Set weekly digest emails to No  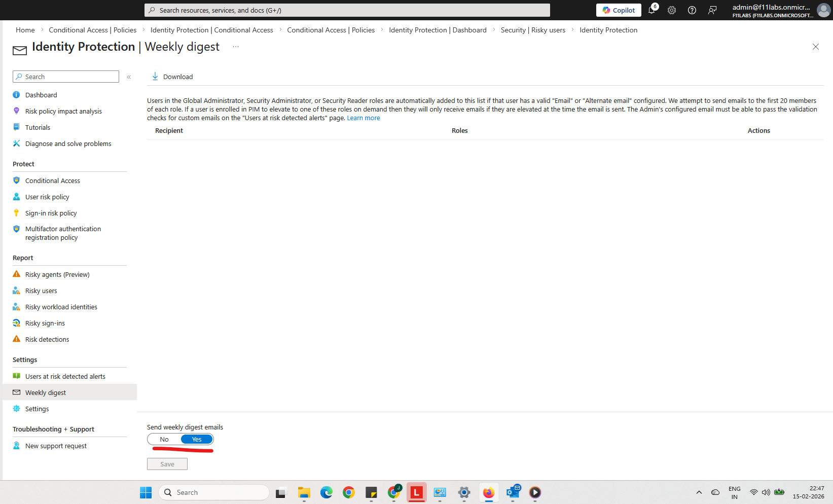(x=164, y=439)
